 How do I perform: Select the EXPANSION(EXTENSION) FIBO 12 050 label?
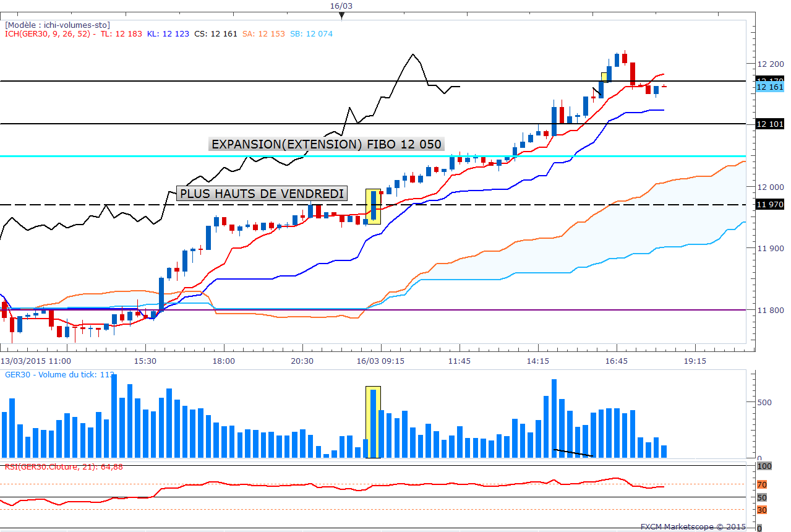coord(327,144)
